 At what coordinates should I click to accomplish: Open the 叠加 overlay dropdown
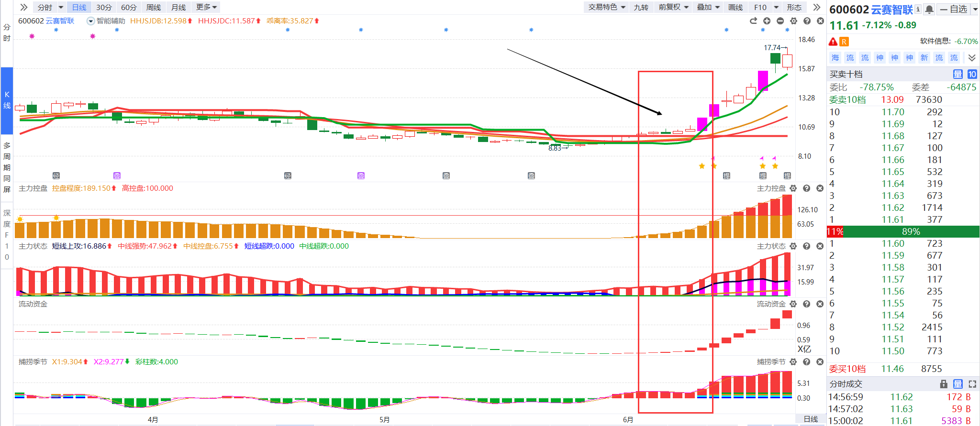point(708,7)
